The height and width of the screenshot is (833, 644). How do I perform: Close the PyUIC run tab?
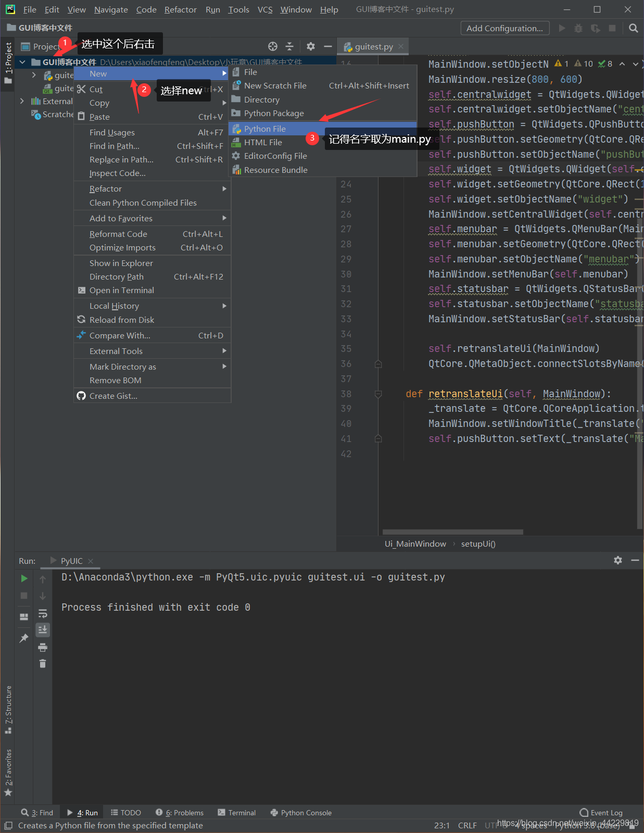(91, 561)
